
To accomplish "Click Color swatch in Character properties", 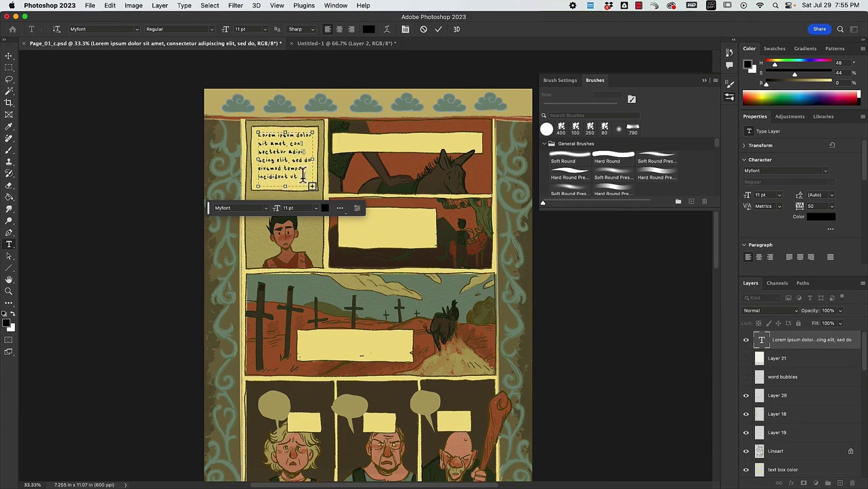I will tap(821, 217).
